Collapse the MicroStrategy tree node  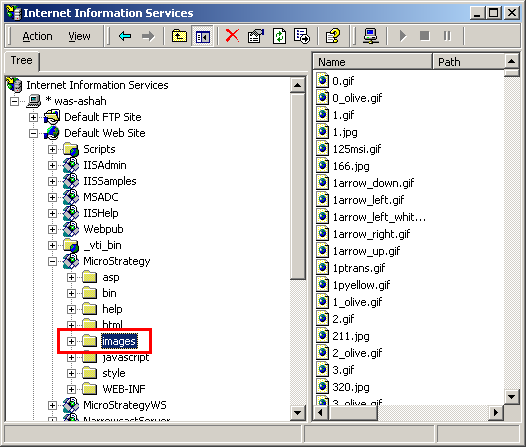tap(52, 262)
